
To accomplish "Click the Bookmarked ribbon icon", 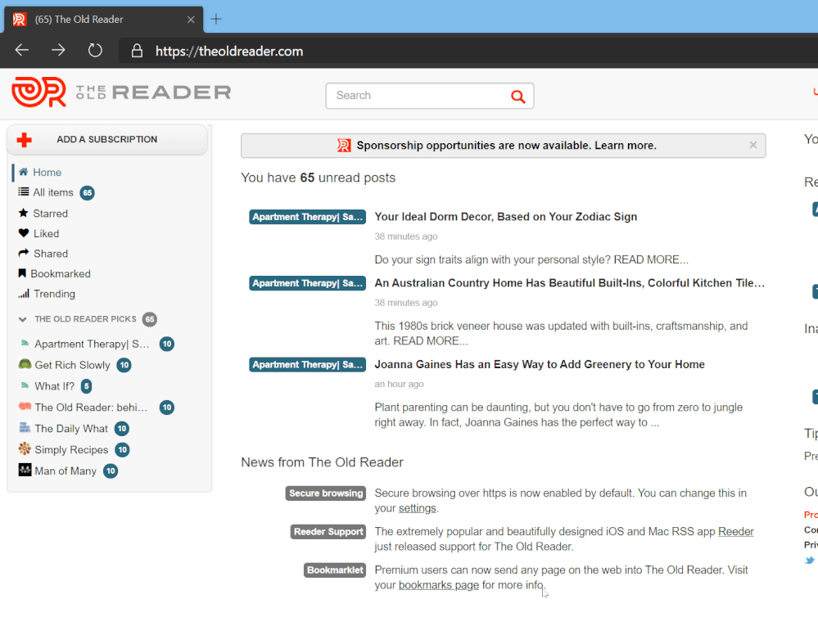I will pos(22,273).
